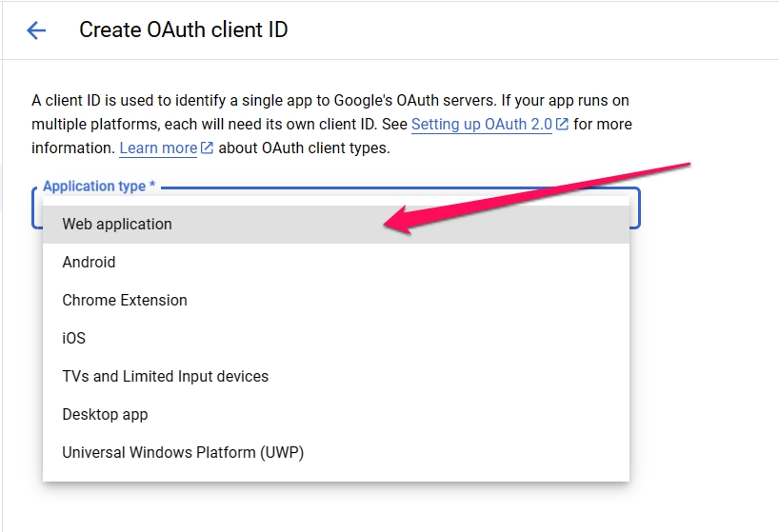
Task: Choose TVs and Limited Input devices
Action: click(x=336, y=377)
